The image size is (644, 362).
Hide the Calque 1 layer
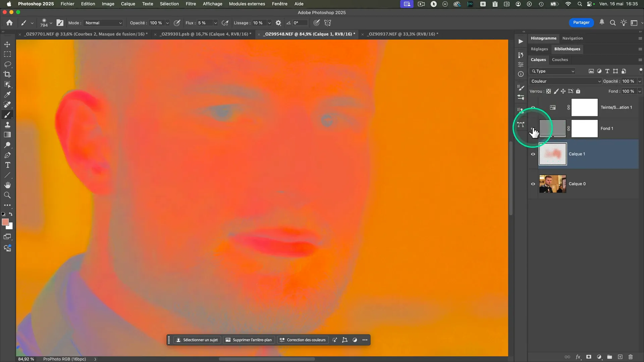pos(533,154)
